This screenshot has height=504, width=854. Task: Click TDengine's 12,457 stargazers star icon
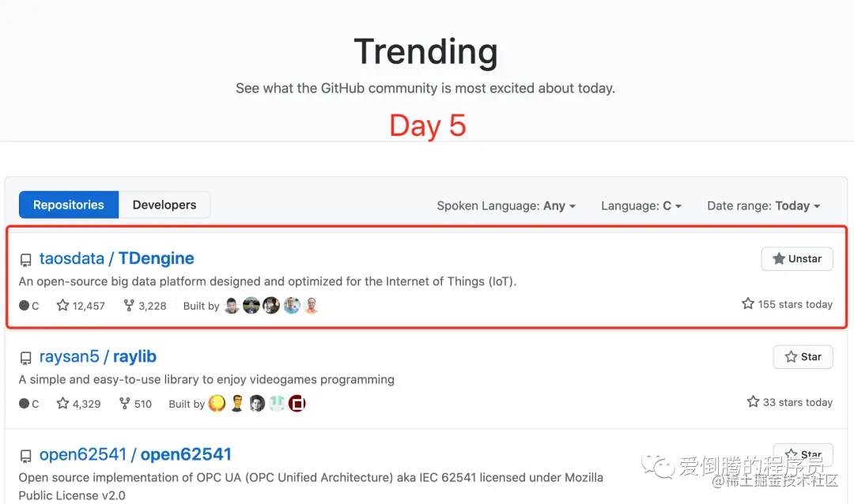[63, 305]
